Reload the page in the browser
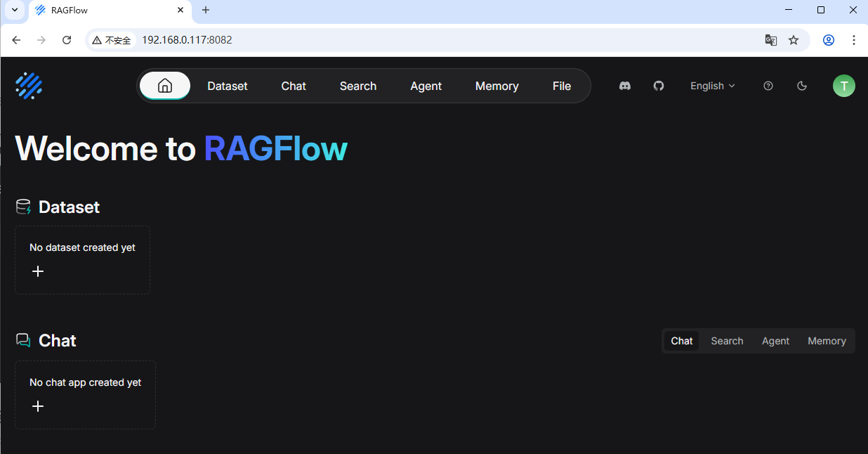The height and width of the screenshot is (454, 868). 67,40
